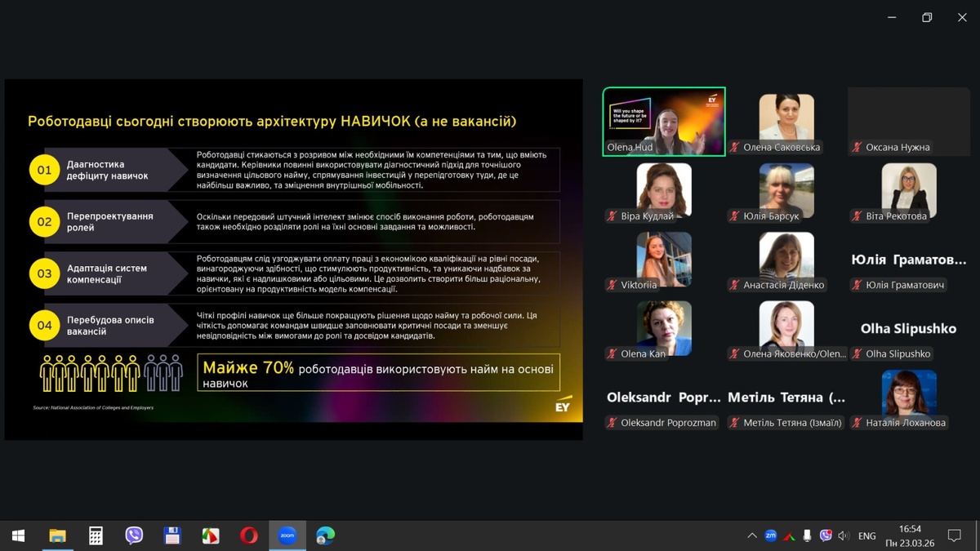The width and height of the screenshot is (980, 551).
Task: Open the ENG input language switcher
Action: click(867, 535)
